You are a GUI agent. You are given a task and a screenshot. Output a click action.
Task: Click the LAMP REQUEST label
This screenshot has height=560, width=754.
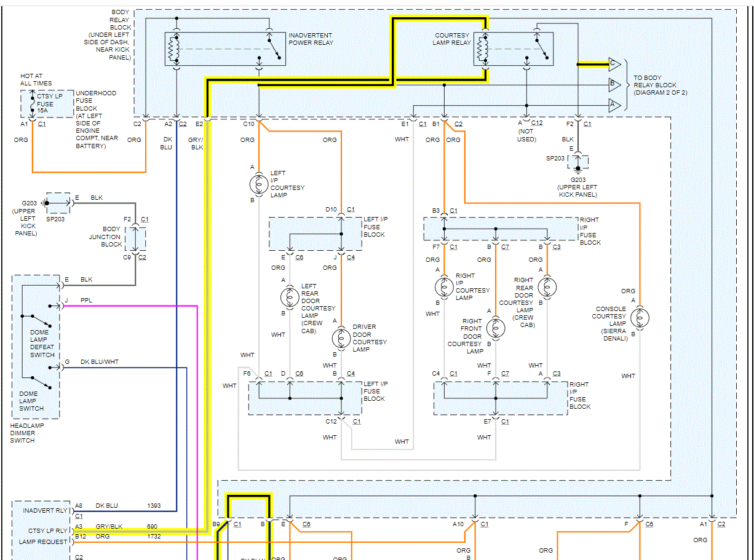43,542
